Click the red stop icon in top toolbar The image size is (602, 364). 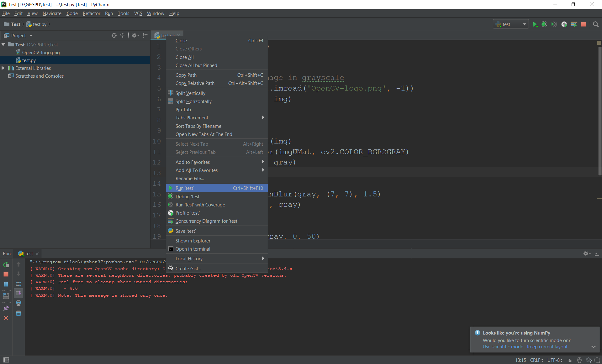coord(584,24)
